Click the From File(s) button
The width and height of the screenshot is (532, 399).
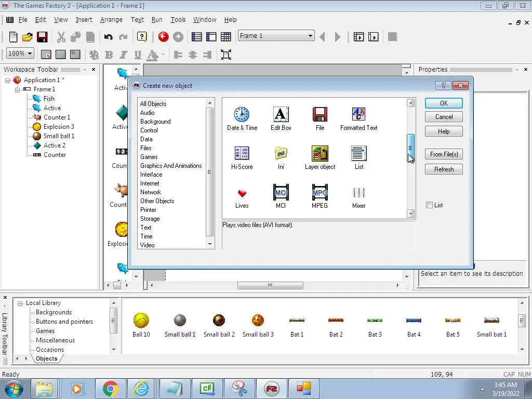click(x=444, y=154)
